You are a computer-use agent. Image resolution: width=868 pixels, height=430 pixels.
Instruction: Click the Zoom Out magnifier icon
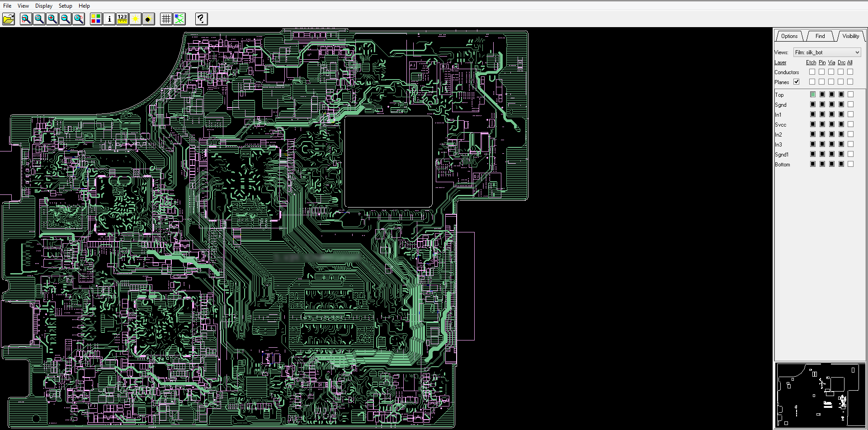(x=66, y=19)
